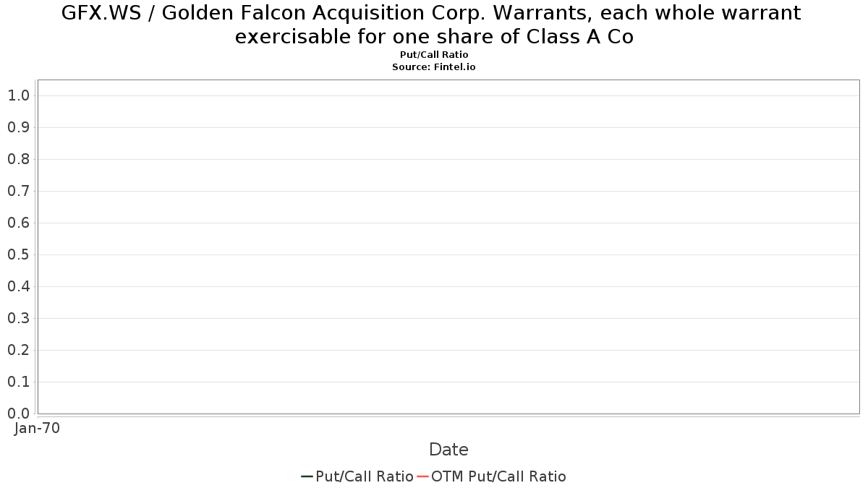The image size is (868, 488).
Task: Click the 0.5 y-axis label
Action: 18,254
